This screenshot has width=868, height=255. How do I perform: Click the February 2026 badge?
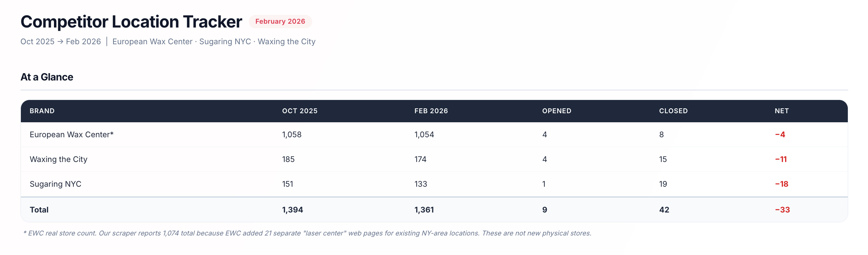[280, 21]
